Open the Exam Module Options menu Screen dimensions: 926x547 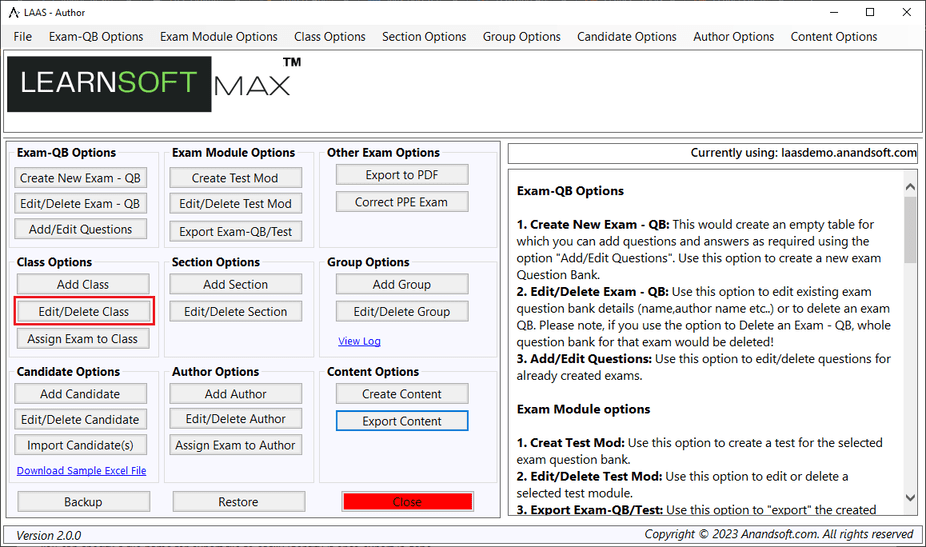[x=218, y=37]
